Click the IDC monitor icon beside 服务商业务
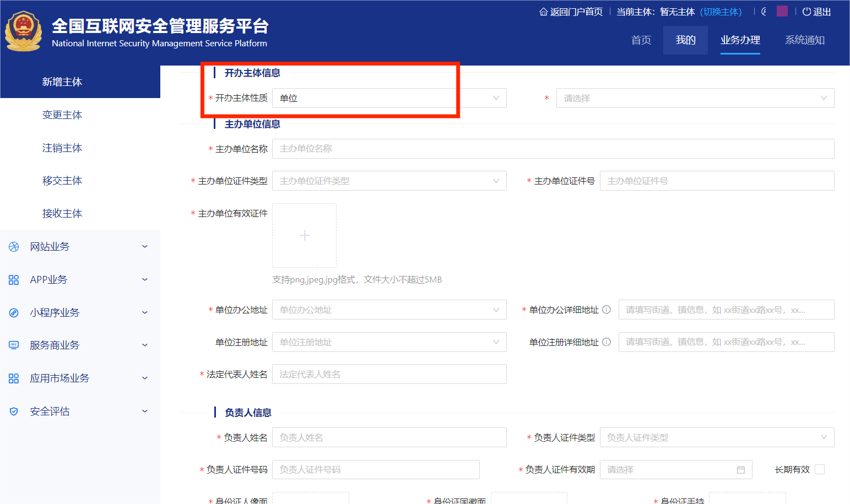 (13, 345)
